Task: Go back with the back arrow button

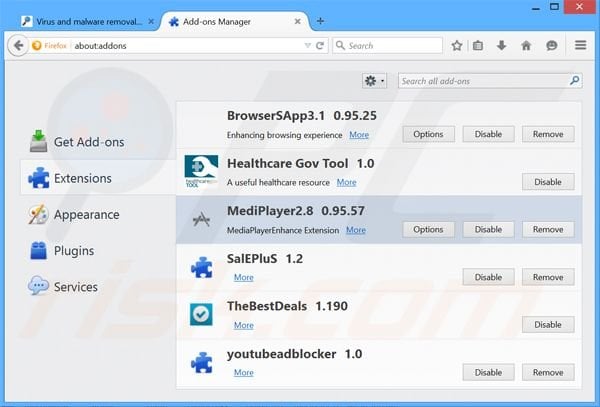Action: (18, 46)
